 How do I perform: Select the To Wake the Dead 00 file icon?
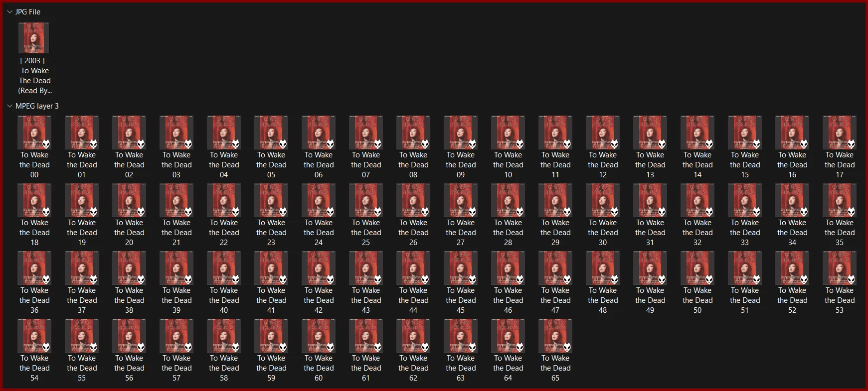(x=34, y=132)
